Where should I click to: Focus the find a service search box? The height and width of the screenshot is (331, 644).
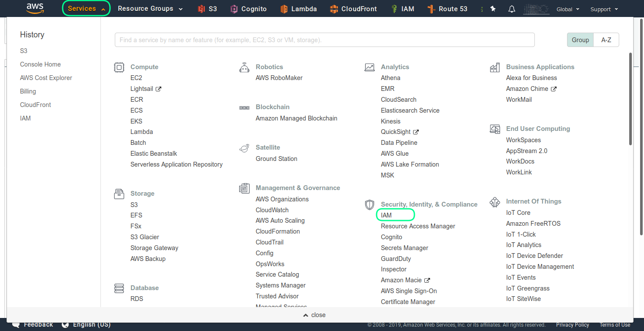tap(324, 40)
